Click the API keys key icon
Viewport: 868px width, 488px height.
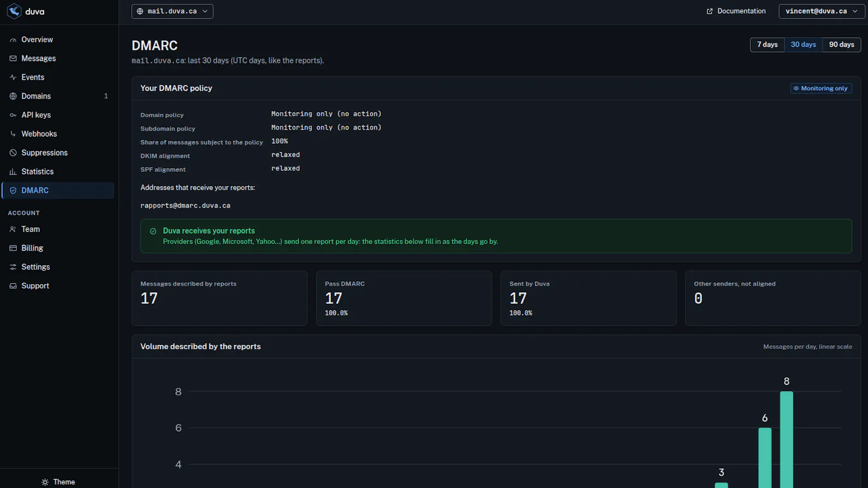[13, 115]
